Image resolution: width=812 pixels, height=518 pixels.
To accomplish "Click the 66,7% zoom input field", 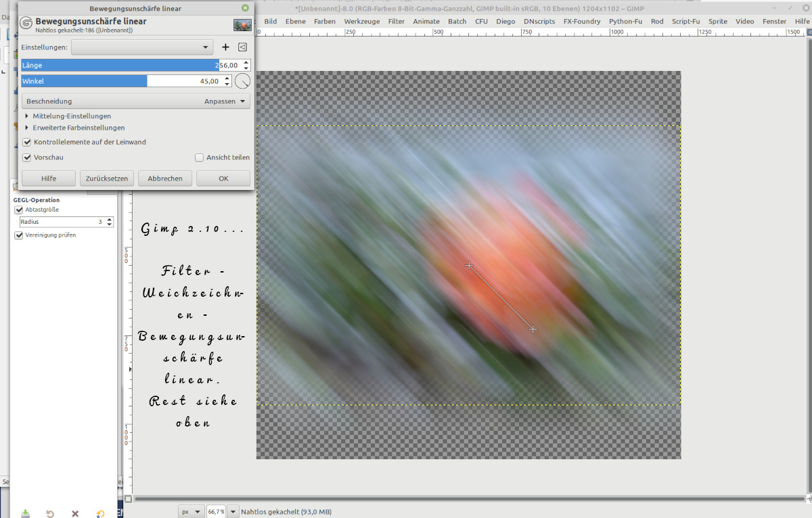I will point(217,512).
